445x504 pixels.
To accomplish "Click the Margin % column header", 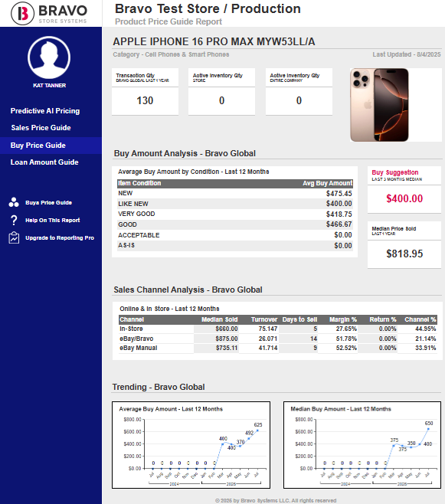I will click(343, 319).
